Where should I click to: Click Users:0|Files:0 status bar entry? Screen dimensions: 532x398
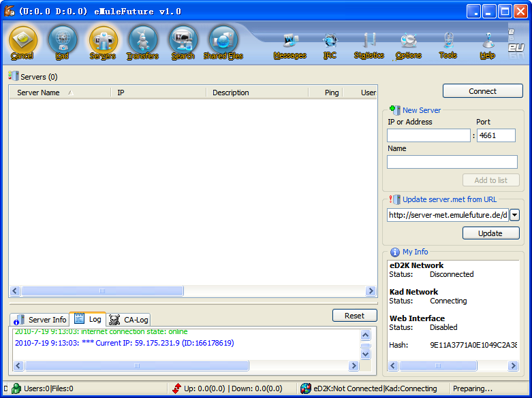[x=48, y=388]
